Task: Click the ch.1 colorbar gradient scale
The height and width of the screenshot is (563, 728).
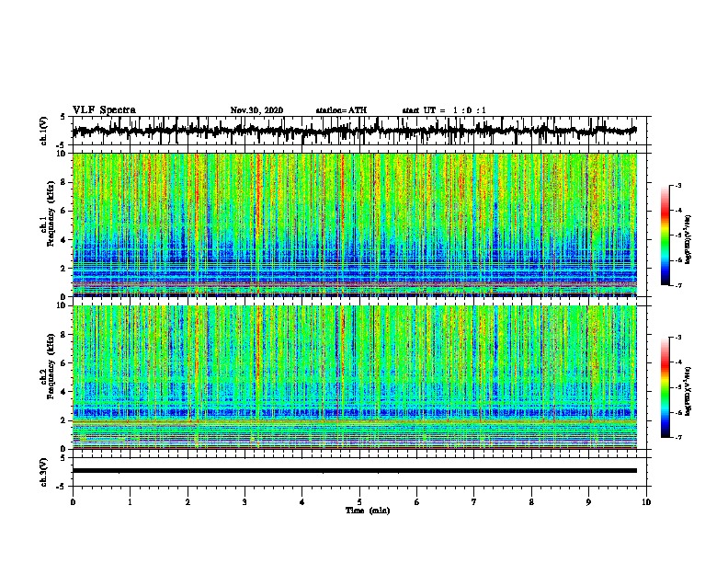Action: (x=665, y=236)
